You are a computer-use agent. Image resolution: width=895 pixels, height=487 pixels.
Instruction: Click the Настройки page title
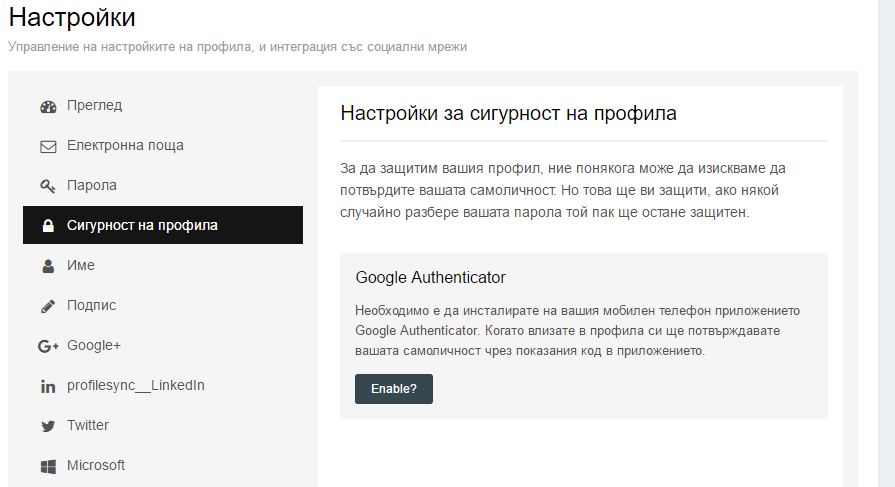coord(72,17)
